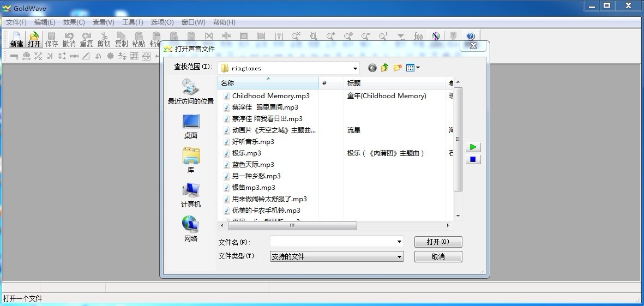
Task: Open the 帮助(H) menu
Action: [x=224, y=22]
